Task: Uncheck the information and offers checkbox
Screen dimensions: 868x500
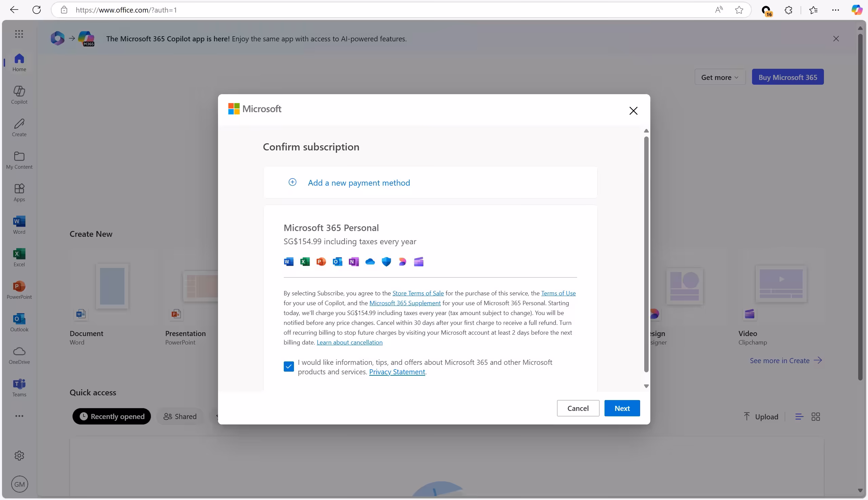Action: 289,367
